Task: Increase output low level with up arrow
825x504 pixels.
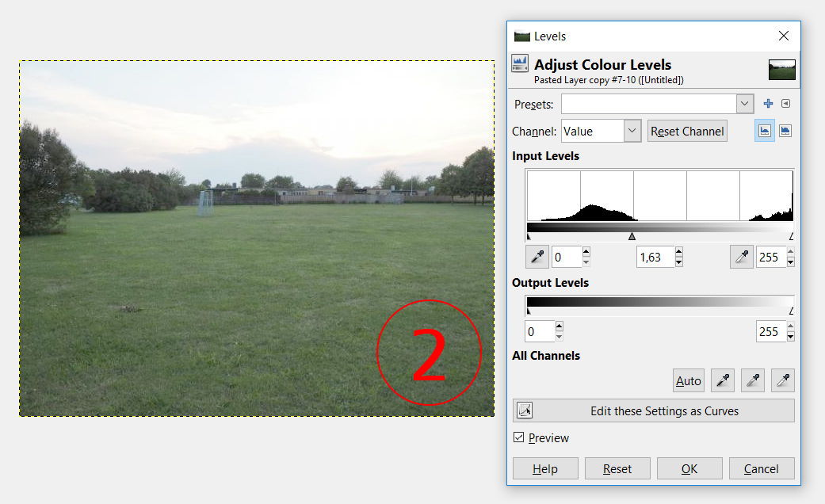Action: [x=560, y=326]
